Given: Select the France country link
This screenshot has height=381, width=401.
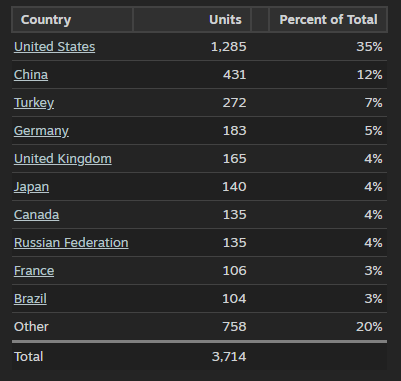Looking at the screenshot, I should (34, 271).
